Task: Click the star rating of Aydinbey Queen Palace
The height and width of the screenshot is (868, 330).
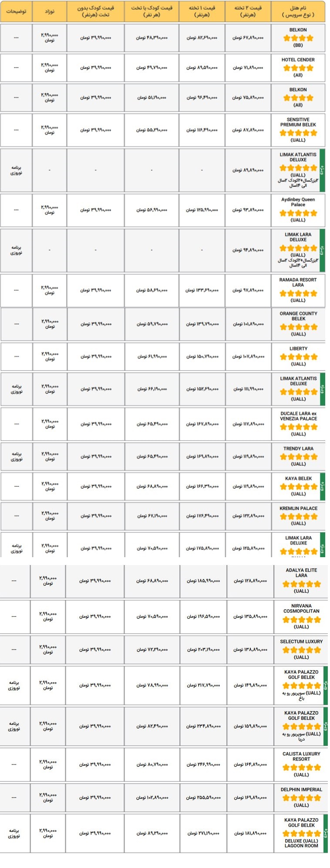Action: (x=298, y=213)
